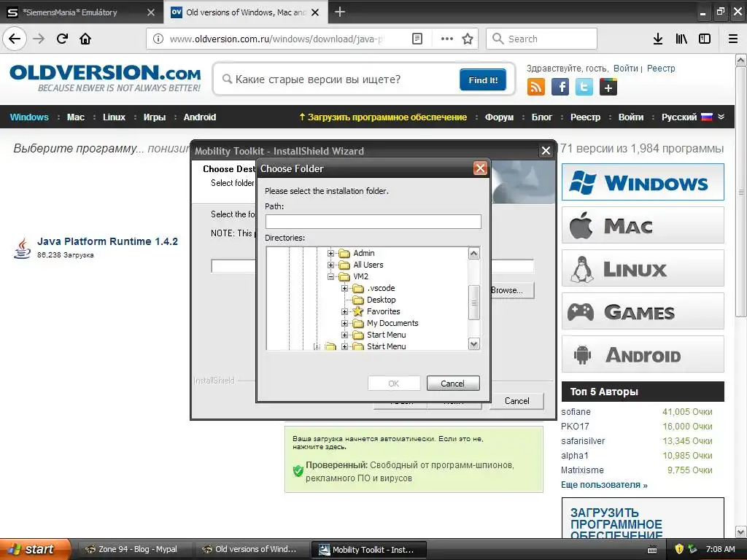The image size is (747, 560).
Task: Expand the Favorites folder node
Action: [x=344, y=311]
